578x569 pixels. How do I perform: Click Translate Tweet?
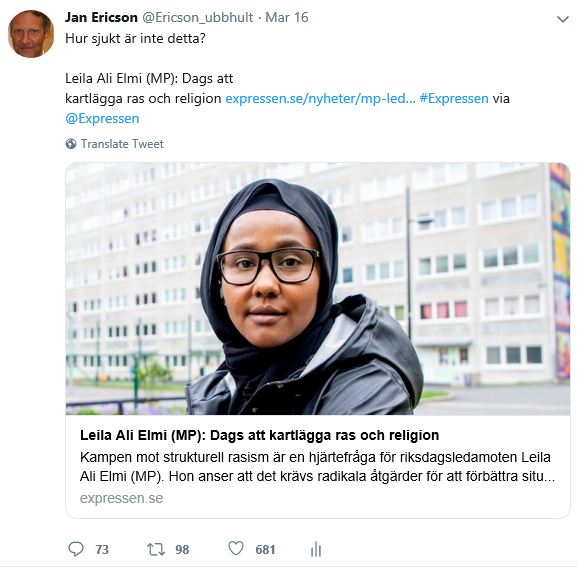pyautogui.click(x=122, y=144)
